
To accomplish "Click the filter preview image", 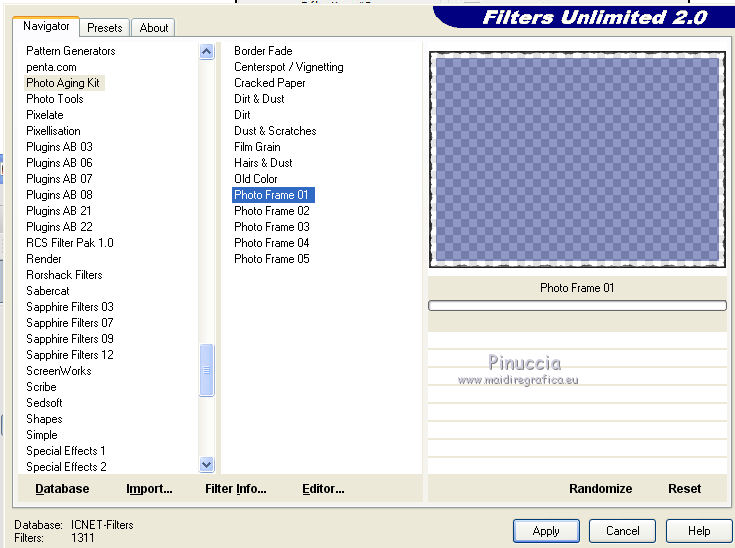I will (577, 159).
